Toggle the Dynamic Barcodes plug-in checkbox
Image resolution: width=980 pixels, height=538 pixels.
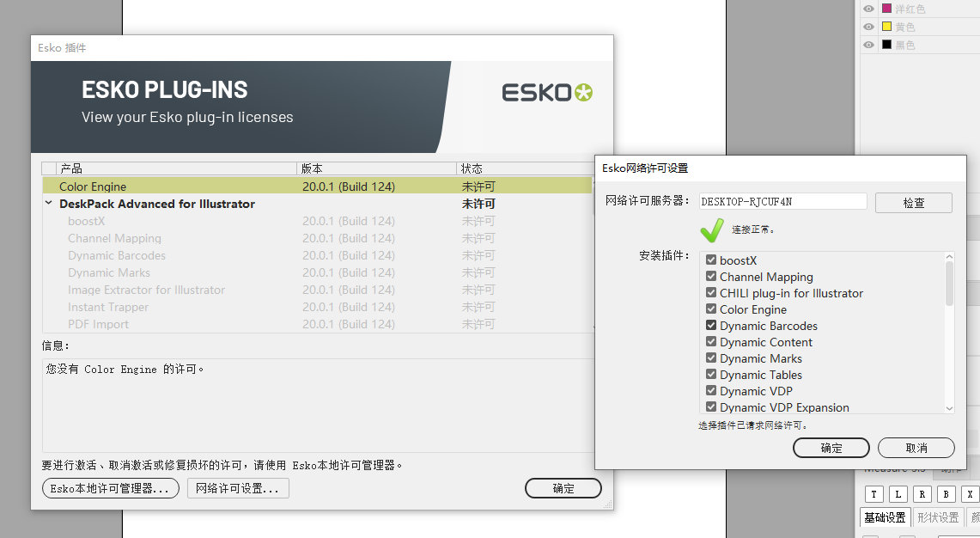tap(711, 325)
